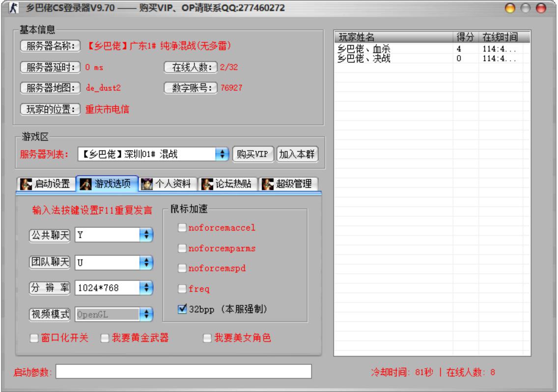Click the 公共聊天 label button
This screenshot has height=392, width=558.
coord(50,235)
